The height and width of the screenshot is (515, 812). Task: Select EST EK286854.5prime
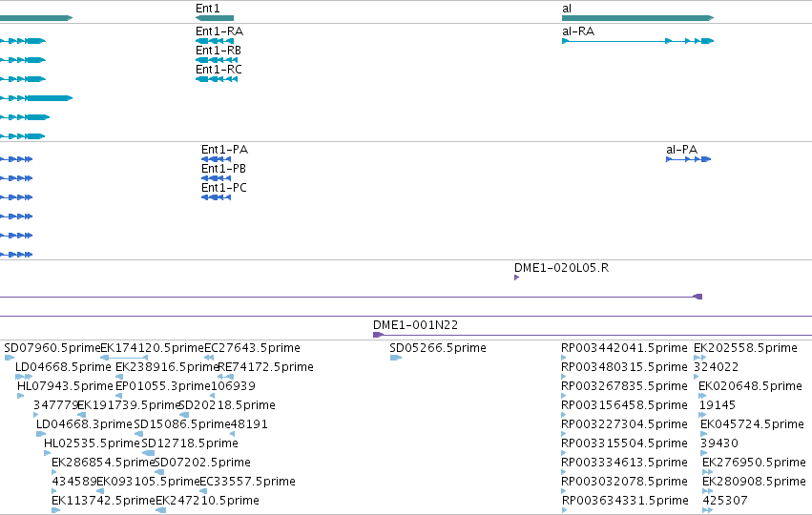coord(104,463)
